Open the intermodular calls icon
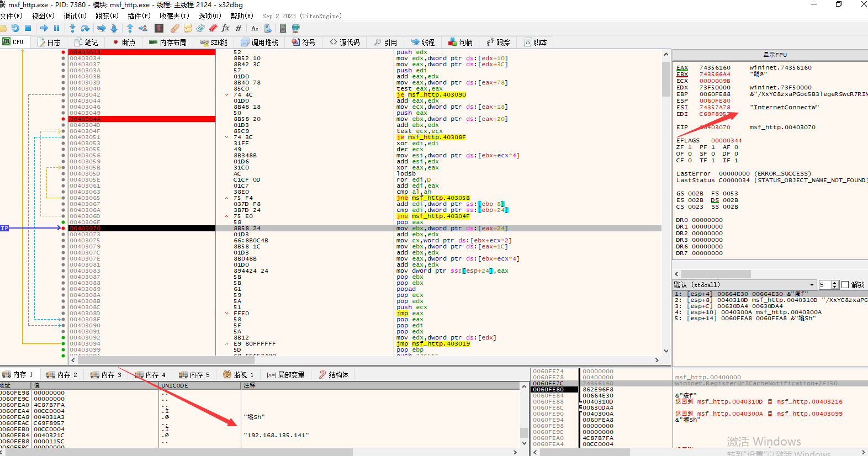The image size is (868, 456). 267,28
